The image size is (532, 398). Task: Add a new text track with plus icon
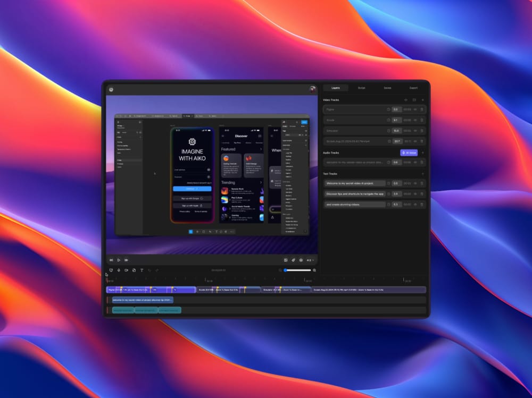(x=422, y=174)
